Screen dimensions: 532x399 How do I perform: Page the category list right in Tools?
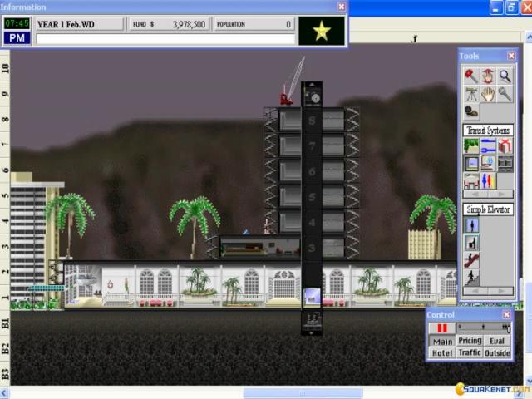pos(501,195)
